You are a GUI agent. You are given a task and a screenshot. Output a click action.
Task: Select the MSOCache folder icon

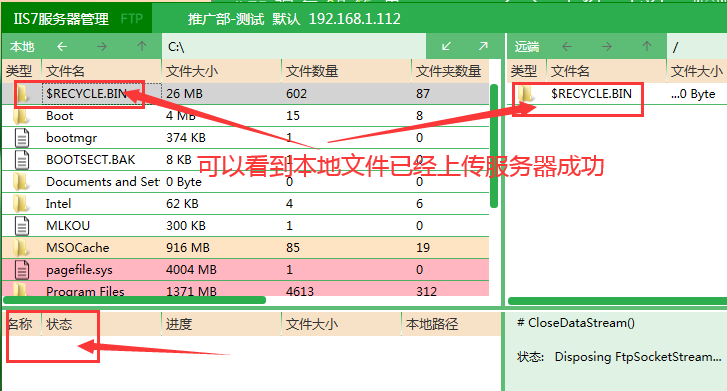tap(22, 248)
